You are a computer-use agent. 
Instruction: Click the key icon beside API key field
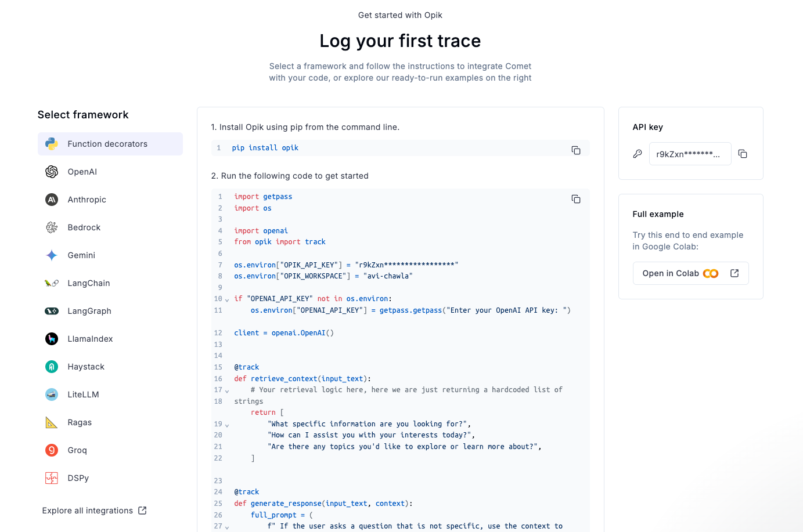click(638, 154)
